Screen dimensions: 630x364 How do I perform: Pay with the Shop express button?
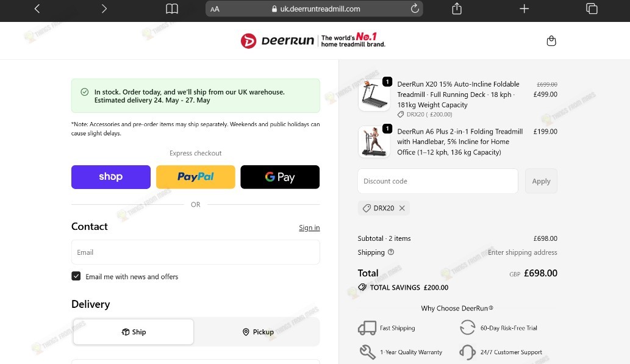[111, 177]
